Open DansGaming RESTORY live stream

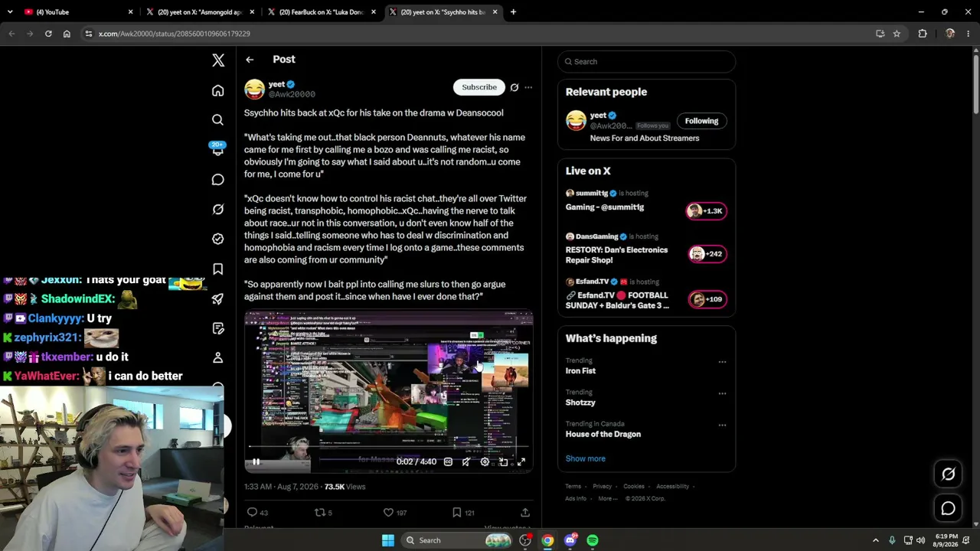point(646,249)
